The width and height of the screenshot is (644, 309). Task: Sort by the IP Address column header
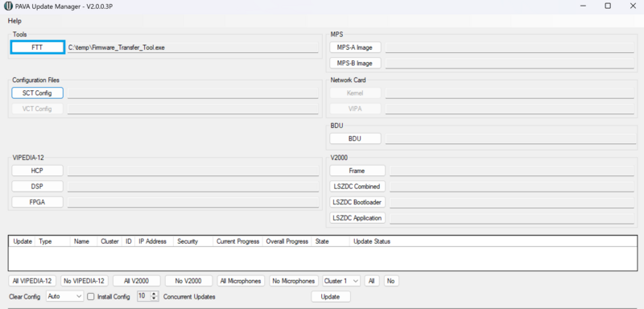click(x=154, y=241)
